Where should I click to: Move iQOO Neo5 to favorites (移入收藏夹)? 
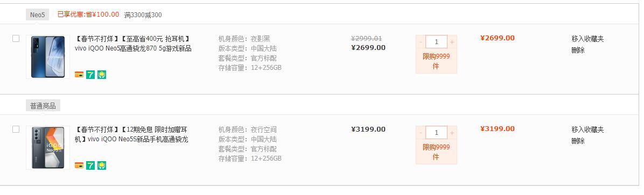coord(587,39)
